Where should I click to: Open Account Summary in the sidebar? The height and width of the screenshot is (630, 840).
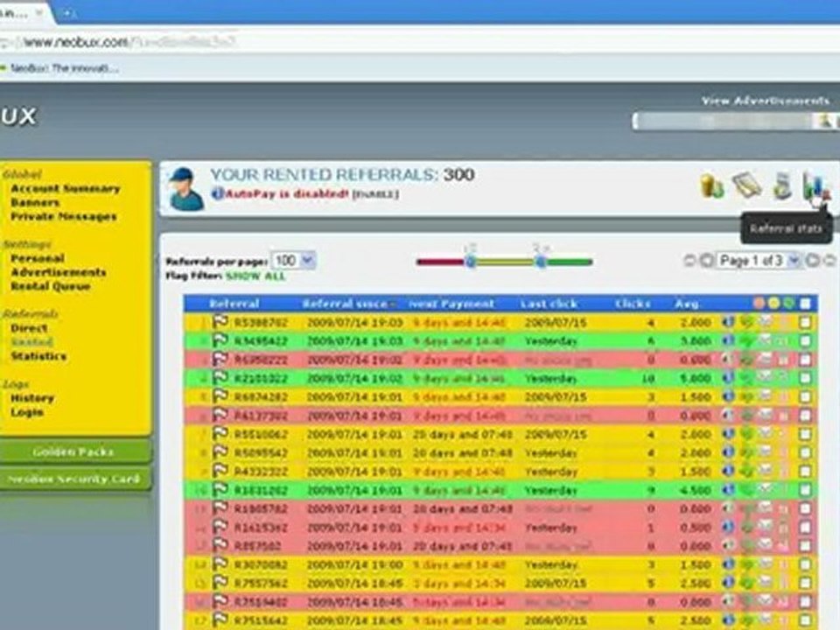click(66, 189)
